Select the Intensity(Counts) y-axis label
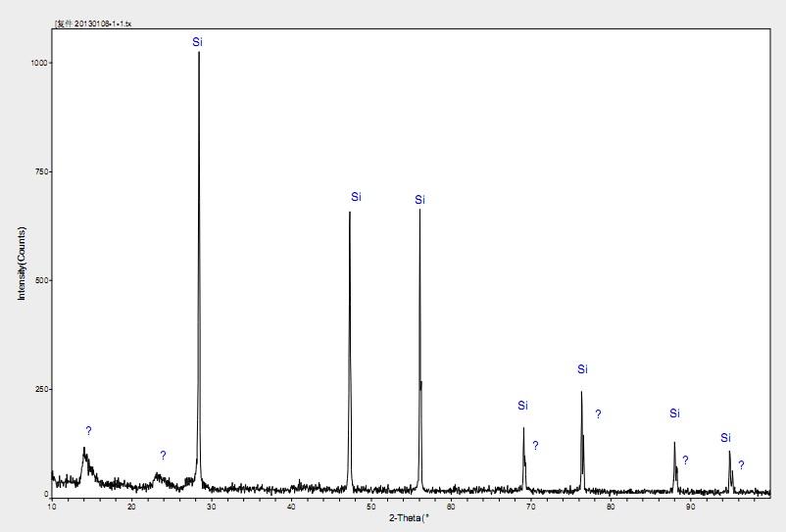Viewport: 786px width, 532px height. [22, 264]
